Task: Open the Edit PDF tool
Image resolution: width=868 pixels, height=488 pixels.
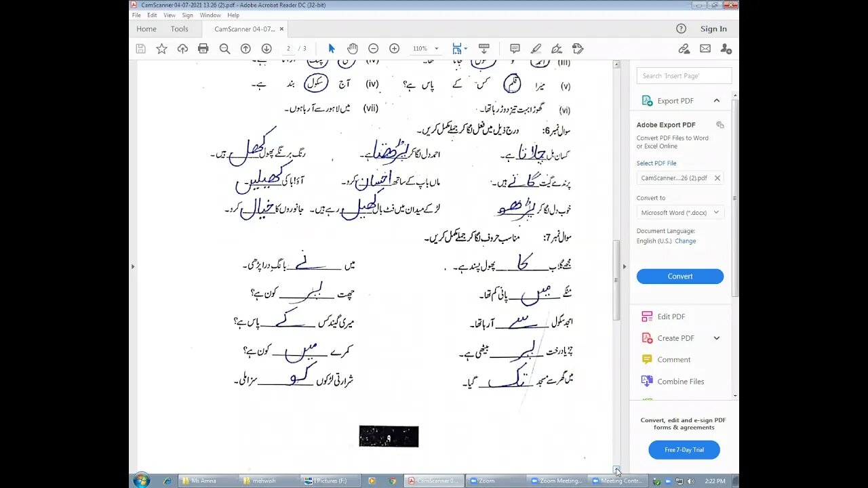Action: 671,317
